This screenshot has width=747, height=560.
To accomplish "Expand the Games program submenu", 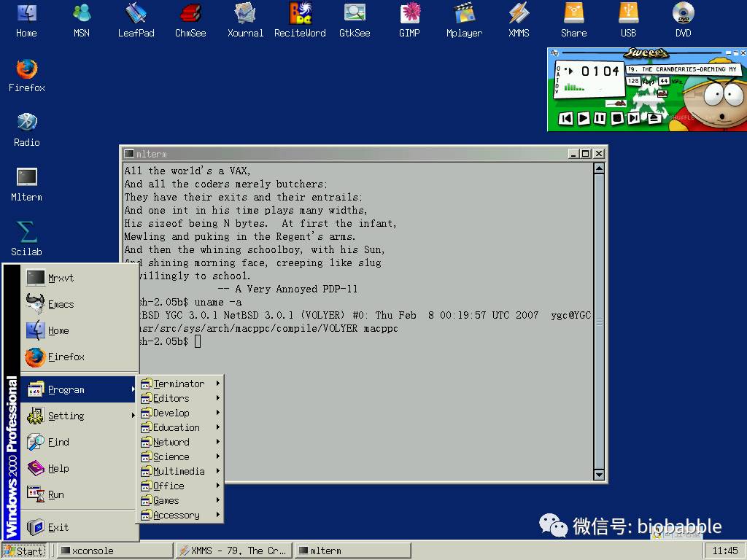I will coord(166,500).
